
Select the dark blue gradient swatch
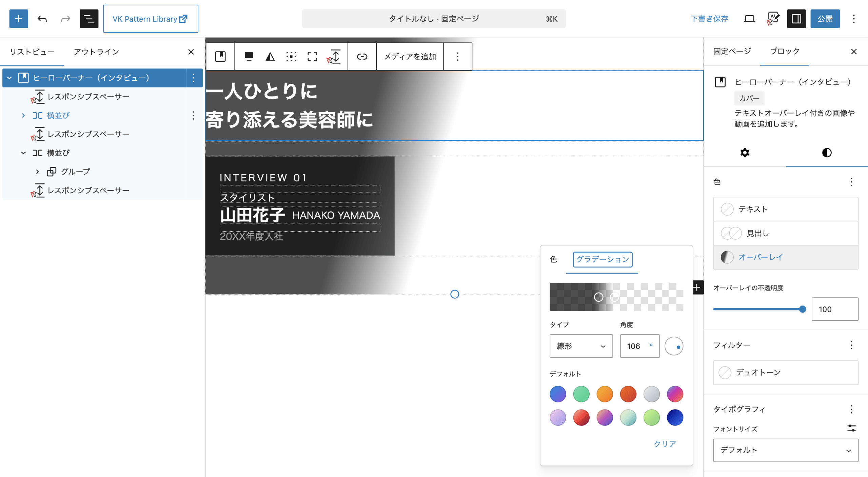pyautogui.click(x=675, y=417)
